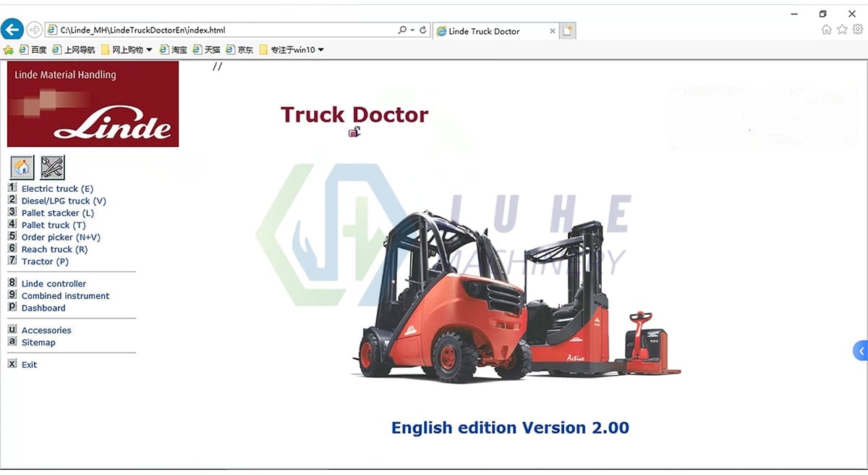
Task: Open a new browser tab
Action: pos(569,31)
